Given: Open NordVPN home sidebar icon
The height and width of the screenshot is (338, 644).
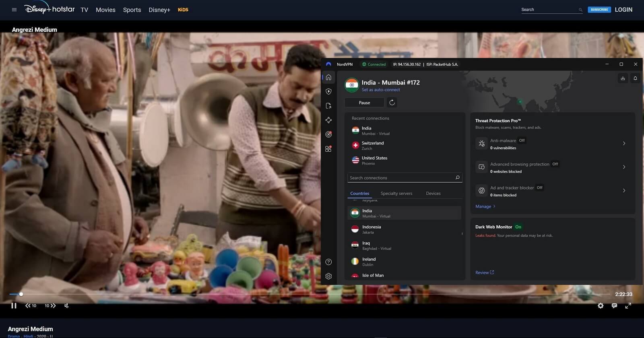Looking at the screenshot, I should click(x=328, y=77).
